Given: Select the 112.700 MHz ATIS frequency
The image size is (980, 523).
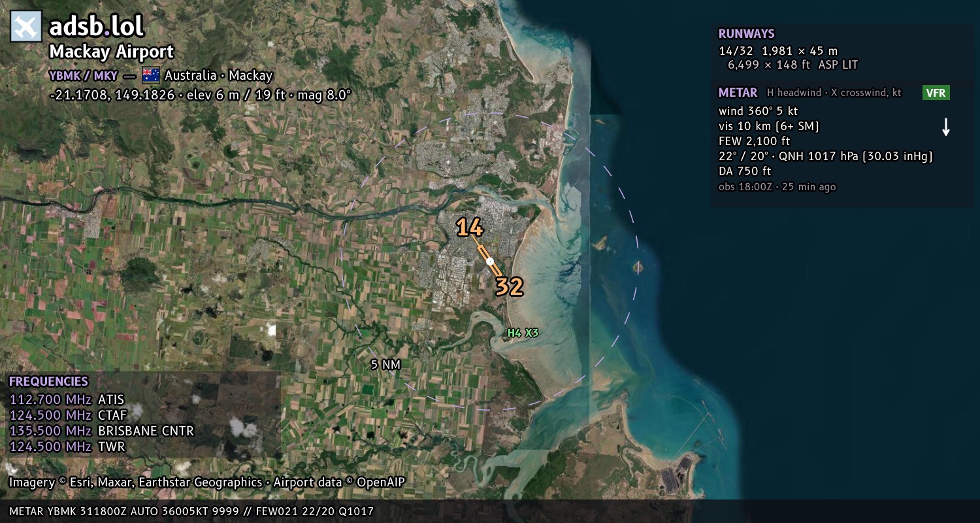Looking at the screenshot, I should coord(67,399).
